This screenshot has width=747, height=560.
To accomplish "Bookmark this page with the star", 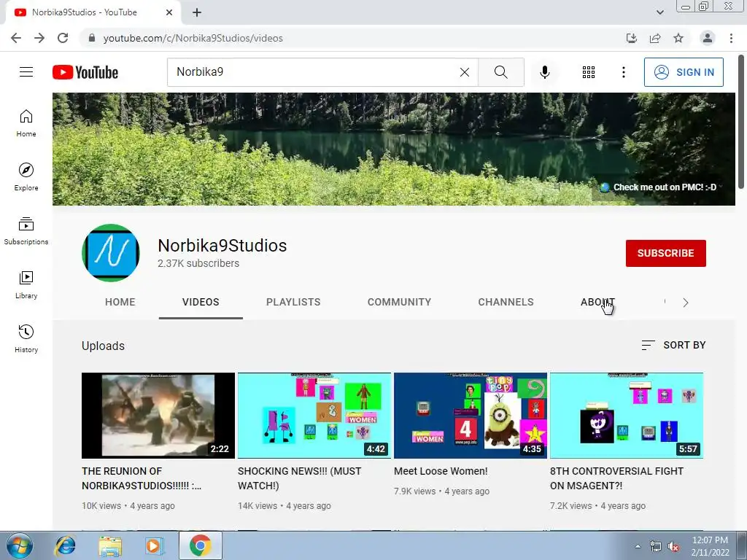I will (678, 38).
